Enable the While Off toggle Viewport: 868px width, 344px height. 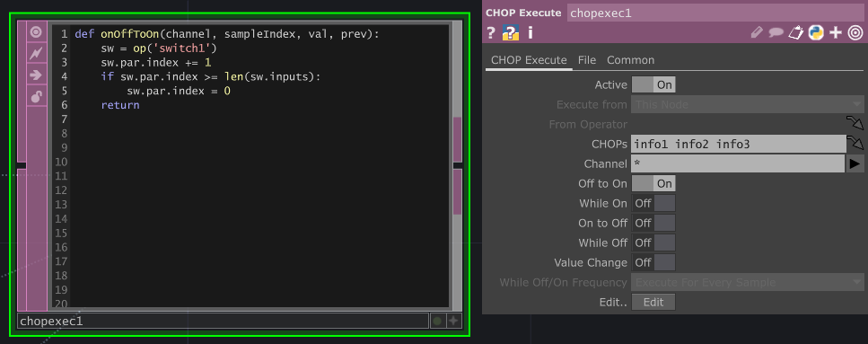point(653,243)
